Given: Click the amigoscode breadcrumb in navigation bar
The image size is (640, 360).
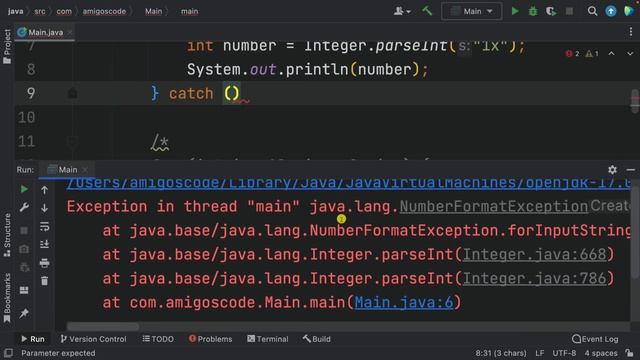Looking at the screenshot, I should [x=104, y=11].
